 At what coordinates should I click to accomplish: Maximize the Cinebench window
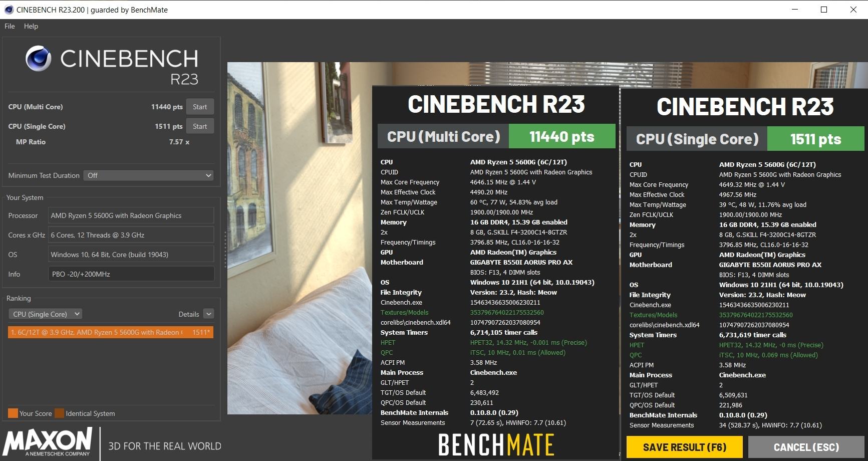(823, 10)
